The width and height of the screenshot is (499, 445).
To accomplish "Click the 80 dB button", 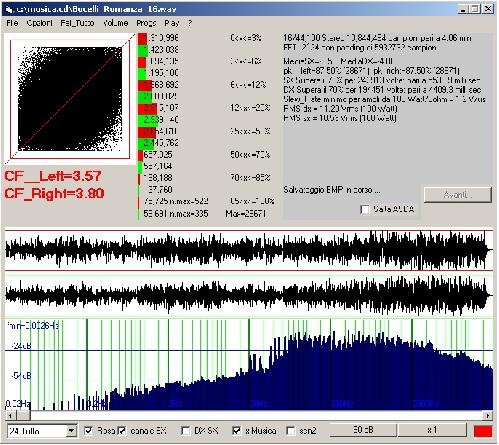I will click(363, 430).
